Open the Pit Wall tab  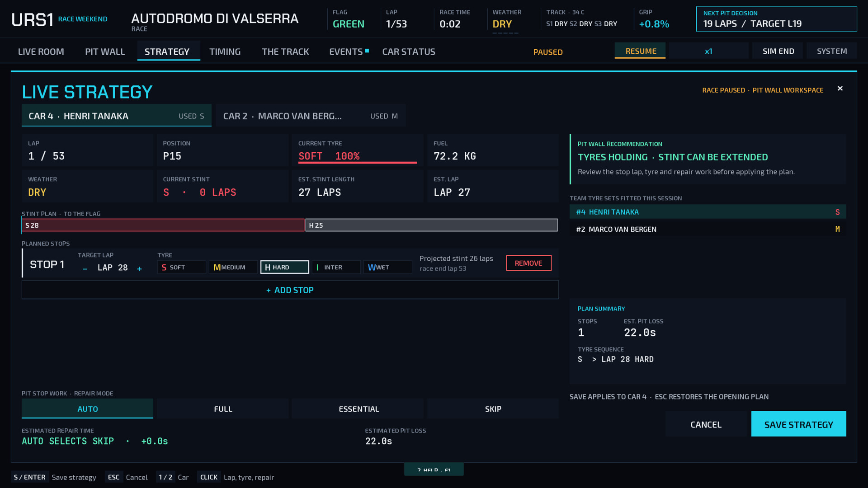click(105, 52)
